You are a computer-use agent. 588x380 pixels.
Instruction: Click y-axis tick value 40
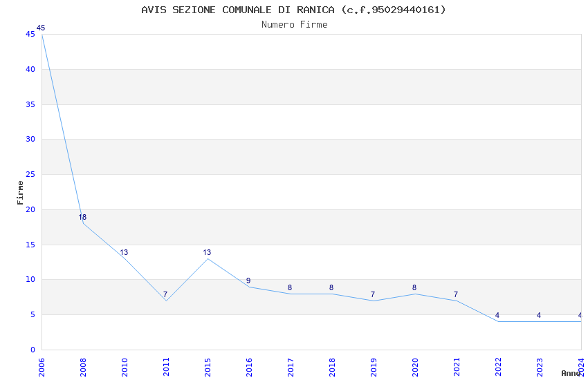[x=30, y=69]
